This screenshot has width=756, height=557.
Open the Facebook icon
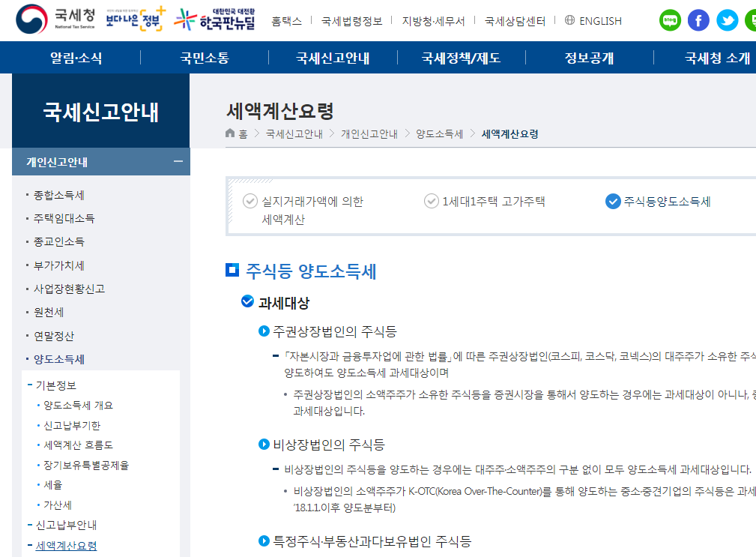(x=698, y=20)
